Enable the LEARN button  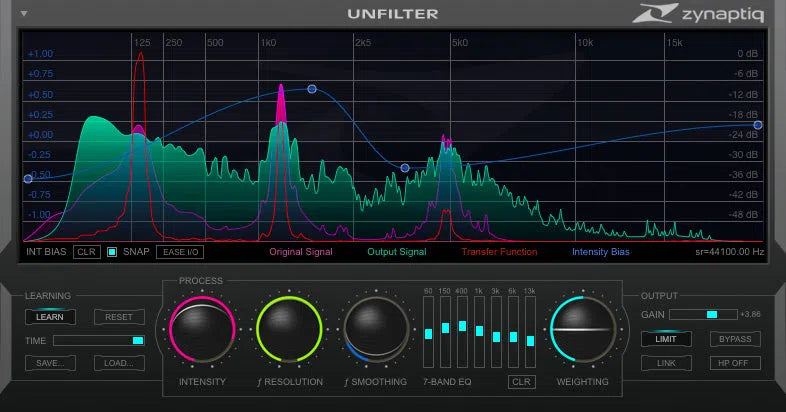click(x=50, y=317)
